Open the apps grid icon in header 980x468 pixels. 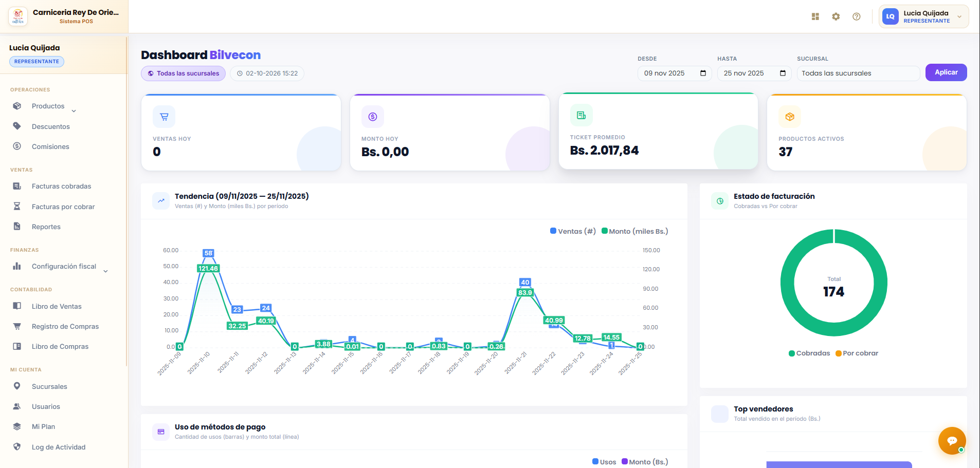tap(815, 16)
